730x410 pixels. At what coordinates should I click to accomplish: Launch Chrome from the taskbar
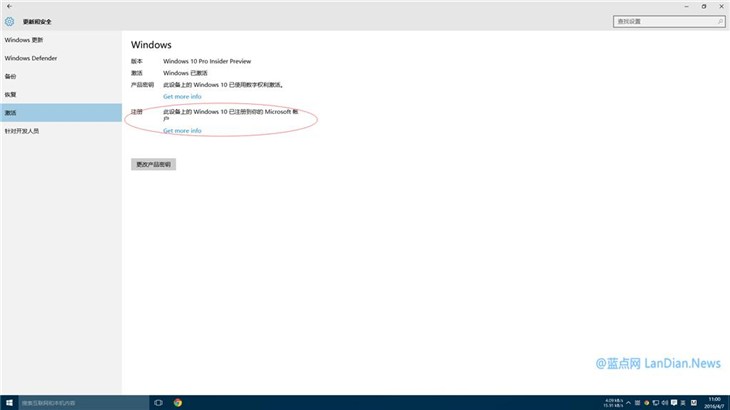(x=177, y=402)
